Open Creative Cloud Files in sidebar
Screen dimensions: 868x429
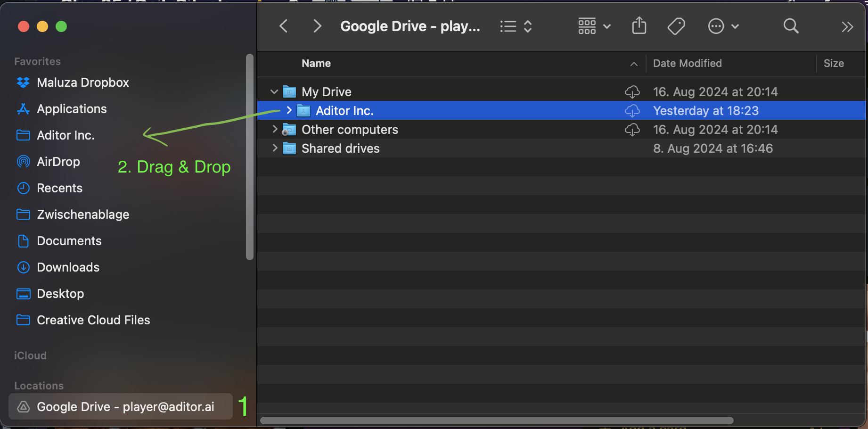(x=93, y=320)
